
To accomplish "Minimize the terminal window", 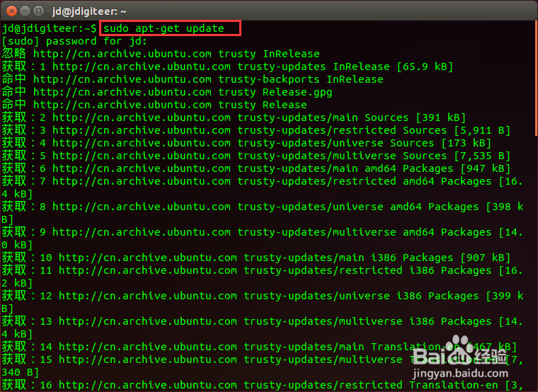I will (25, 11).
